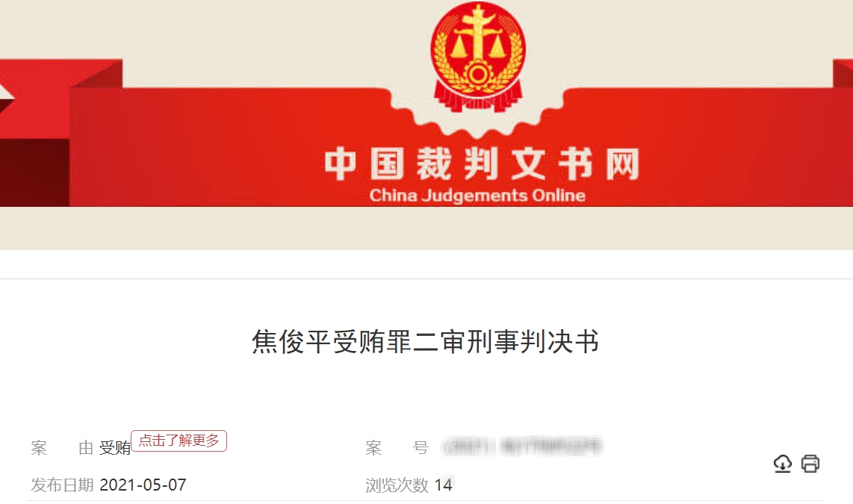Image resolution: width=853 pixels, height=504 pixels.
Task: Click the China Judgements Online subtitle
Action: coord(477,195)
